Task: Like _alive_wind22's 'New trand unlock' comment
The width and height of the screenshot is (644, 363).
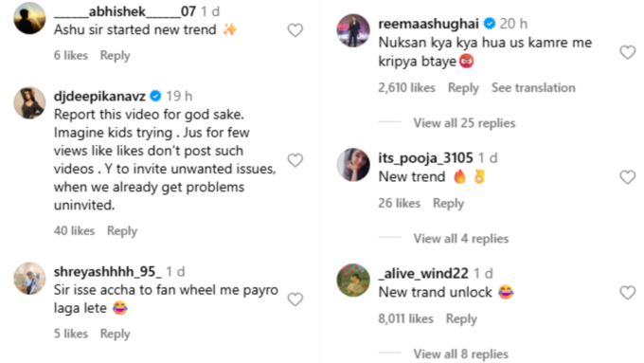Action: tap(627, 293)
